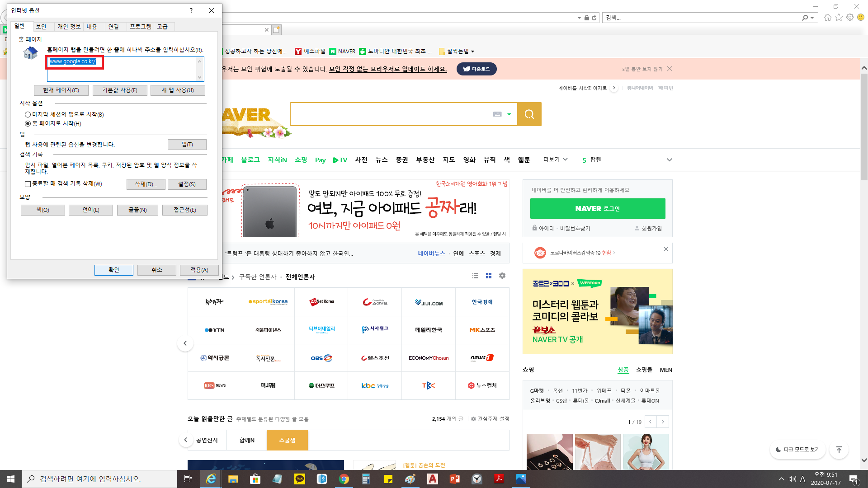Open new tab button in browser

coord(277,30)
